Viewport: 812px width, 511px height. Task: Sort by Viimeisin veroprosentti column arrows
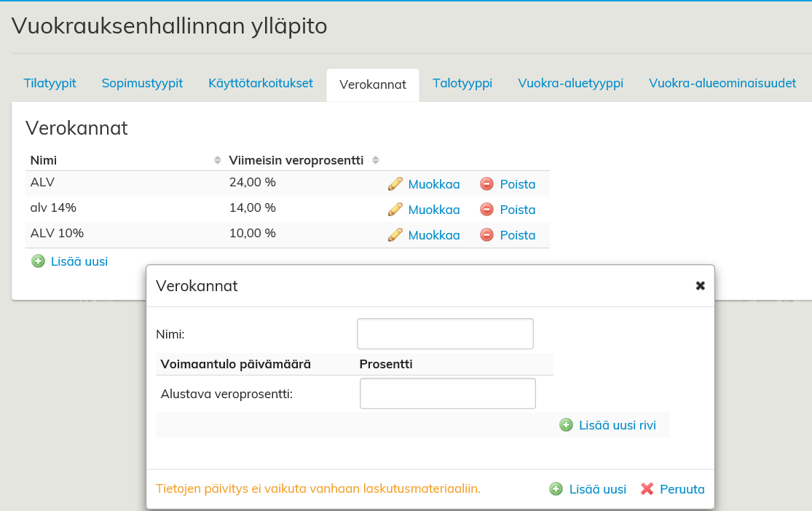tap(376, 160)
